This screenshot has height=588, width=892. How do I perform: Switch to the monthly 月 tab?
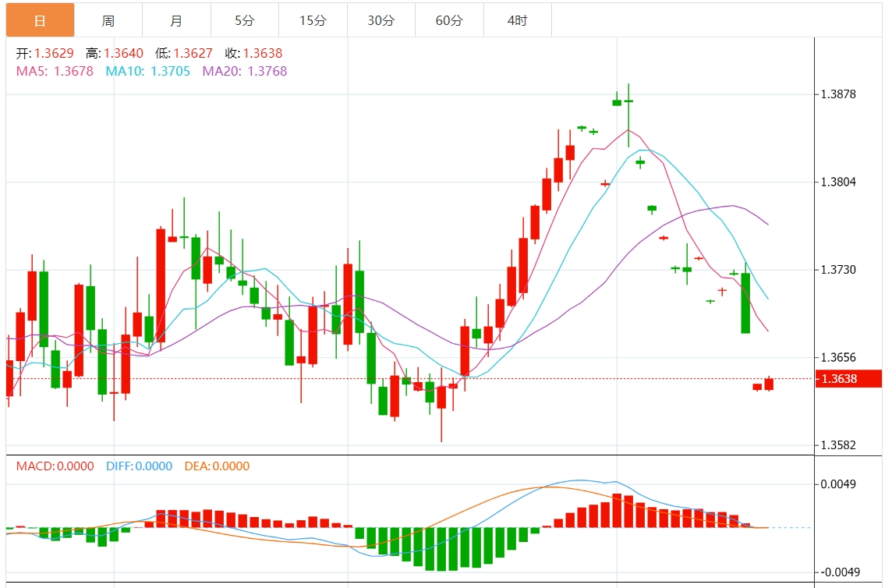(176, 20)
